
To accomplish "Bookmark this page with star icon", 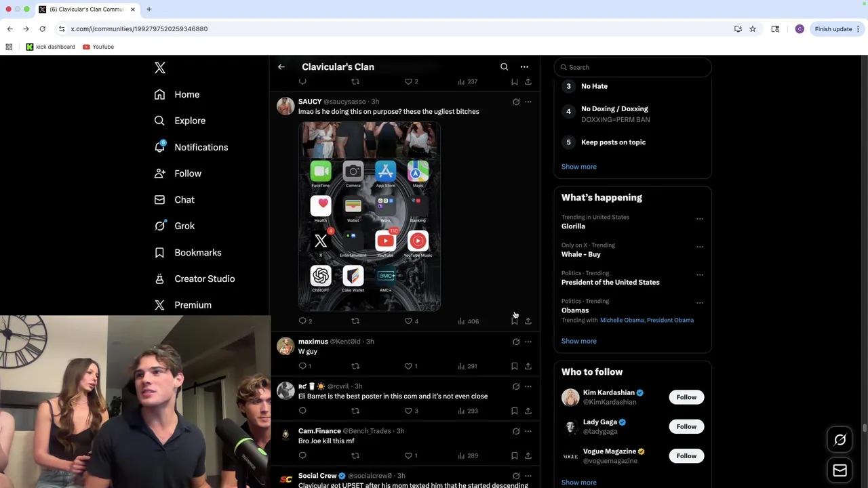I will tap(753, 29).
